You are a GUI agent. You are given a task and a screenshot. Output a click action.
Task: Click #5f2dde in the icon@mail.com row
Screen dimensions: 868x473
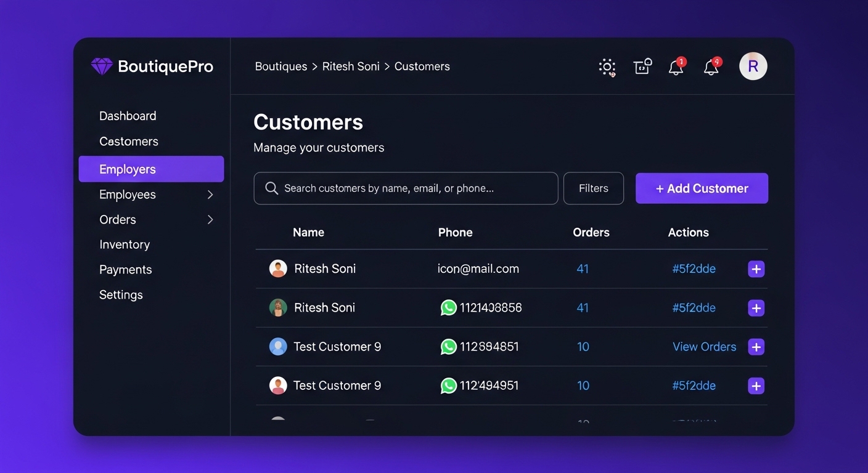[694, 269]
